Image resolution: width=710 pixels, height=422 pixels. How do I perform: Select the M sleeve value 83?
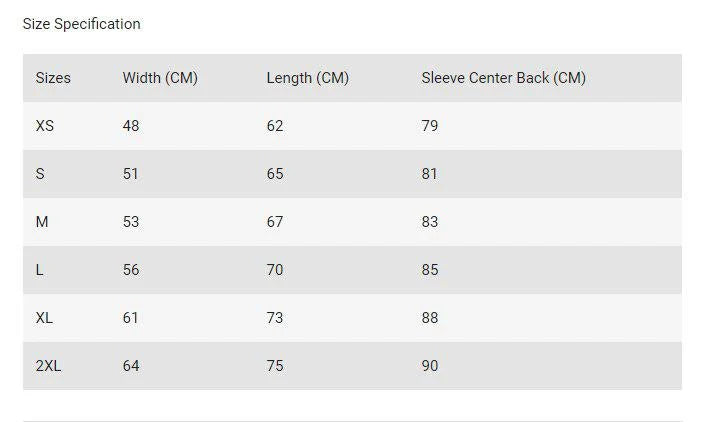tap(430, 222)
